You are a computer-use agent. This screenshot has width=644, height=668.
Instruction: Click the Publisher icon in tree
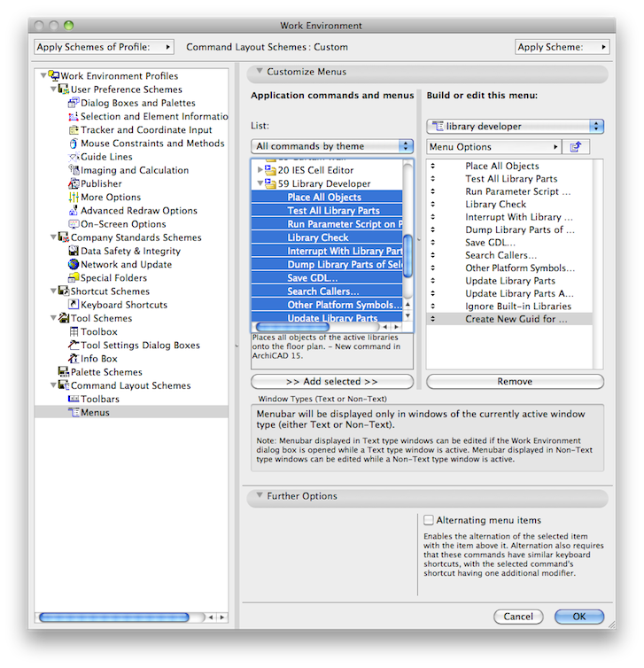coord(74,183)
